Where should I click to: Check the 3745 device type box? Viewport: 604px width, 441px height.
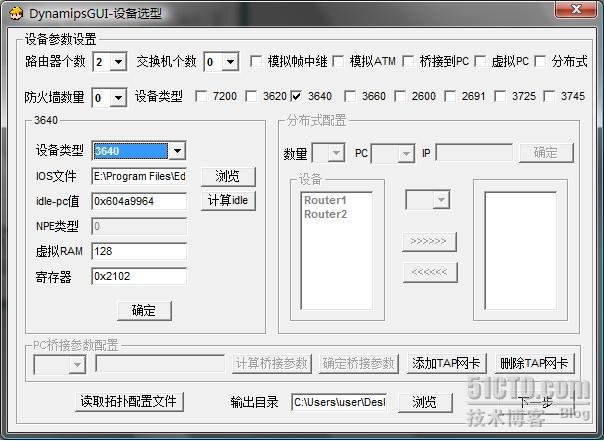[x=549, y=96]
